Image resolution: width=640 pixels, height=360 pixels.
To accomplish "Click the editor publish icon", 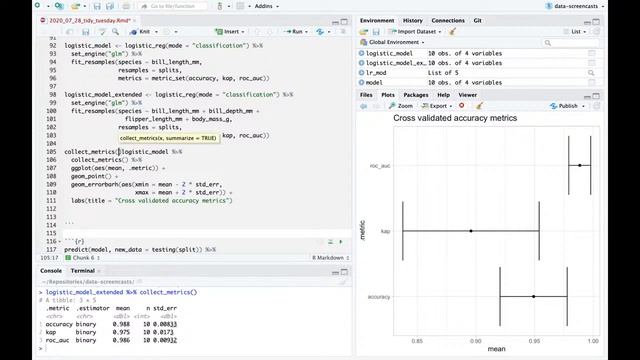I will point(320,31).
